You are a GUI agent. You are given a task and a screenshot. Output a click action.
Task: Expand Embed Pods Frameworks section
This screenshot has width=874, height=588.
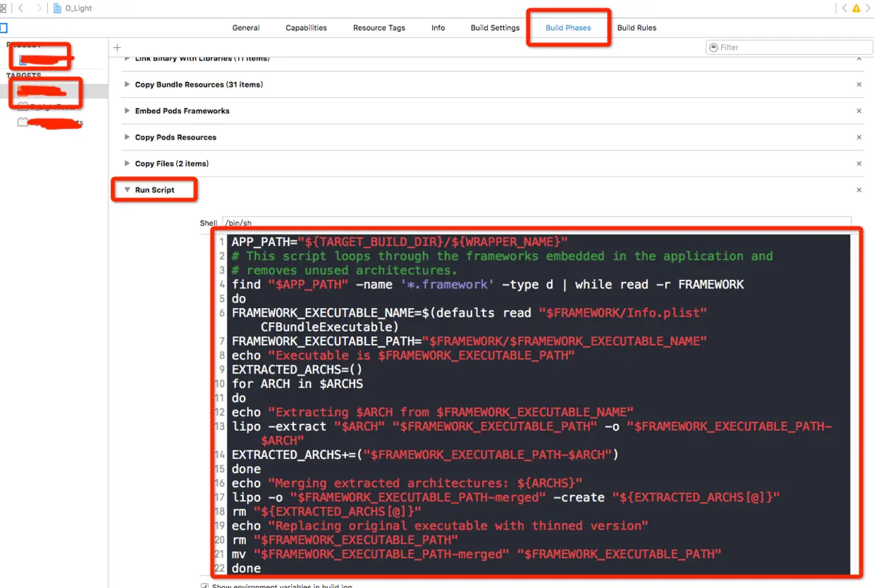(x=128, y=111)
